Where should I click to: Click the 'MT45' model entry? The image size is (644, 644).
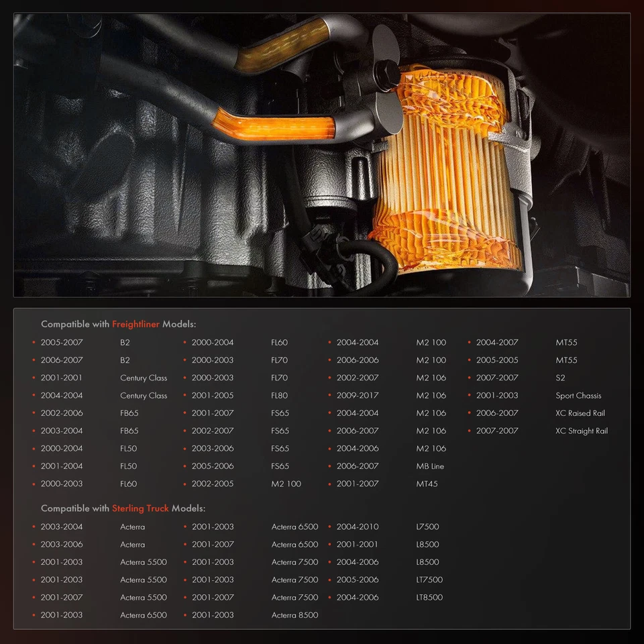coord(427,484)
